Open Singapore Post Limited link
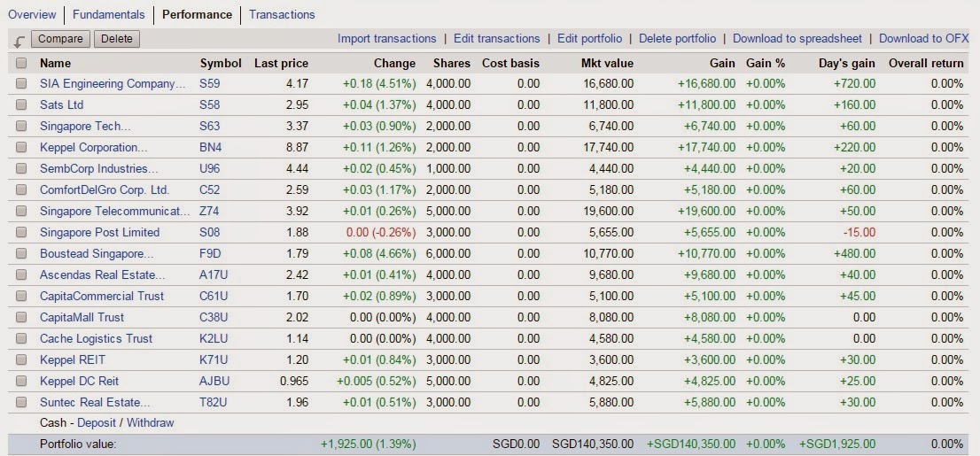 point(99,232)
